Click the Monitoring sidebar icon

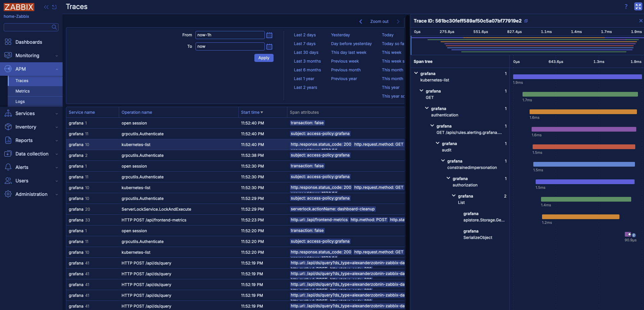click(x=8, y=56)
